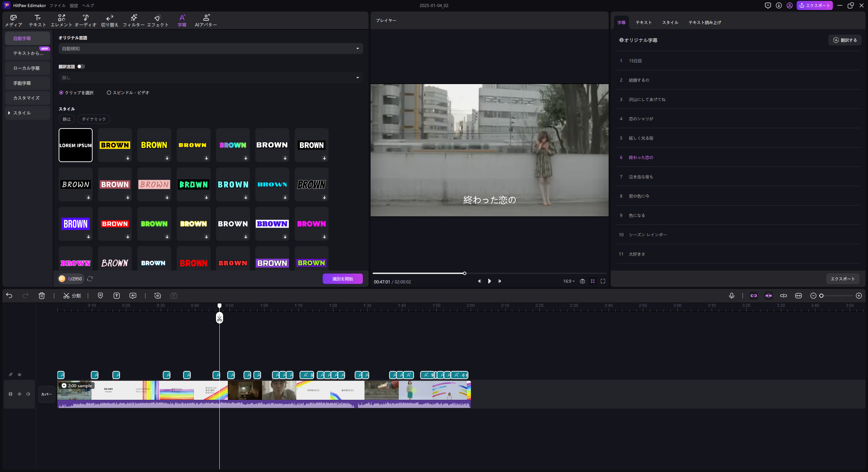
Task: Click the timeline zoom slider handle
Action: click(x=821, y=296)
